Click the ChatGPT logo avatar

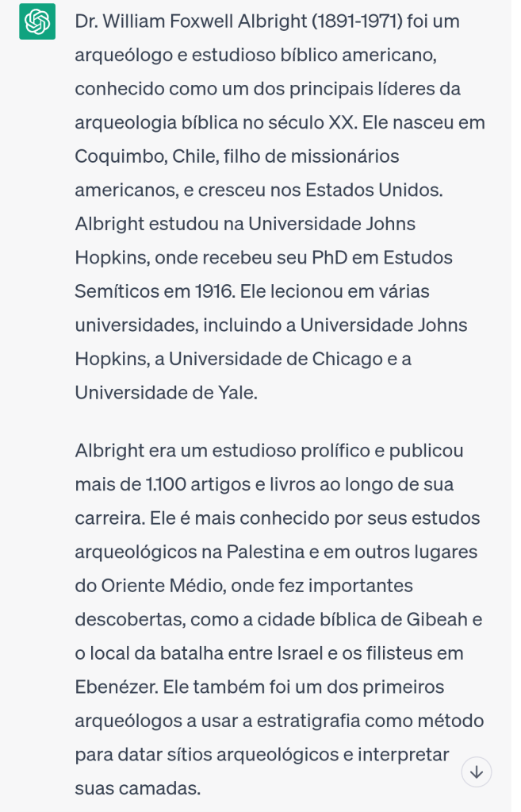(x=37, y=21)
